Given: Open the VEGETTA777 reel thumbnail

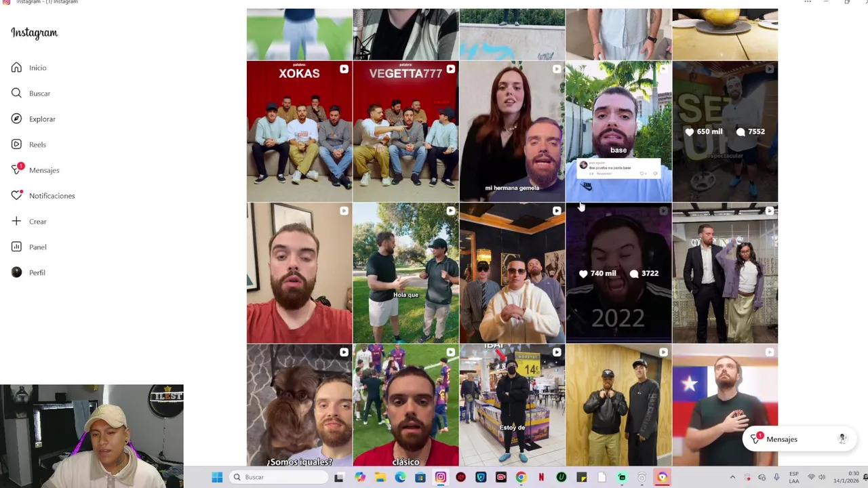Looking at the screenshot, I should tap(406, 131).
